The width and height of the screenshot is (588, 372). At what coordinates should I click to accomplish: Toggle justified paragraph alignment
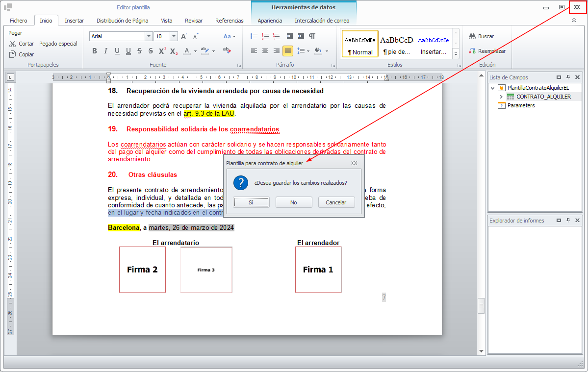click(x=287, y=50)
